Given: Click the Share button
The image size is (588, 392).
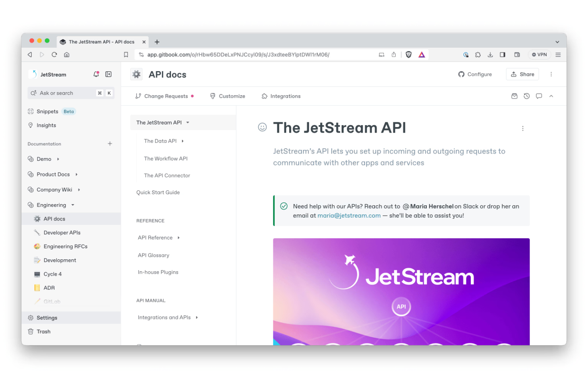Looking at the screenshot, I should (522, 74).
